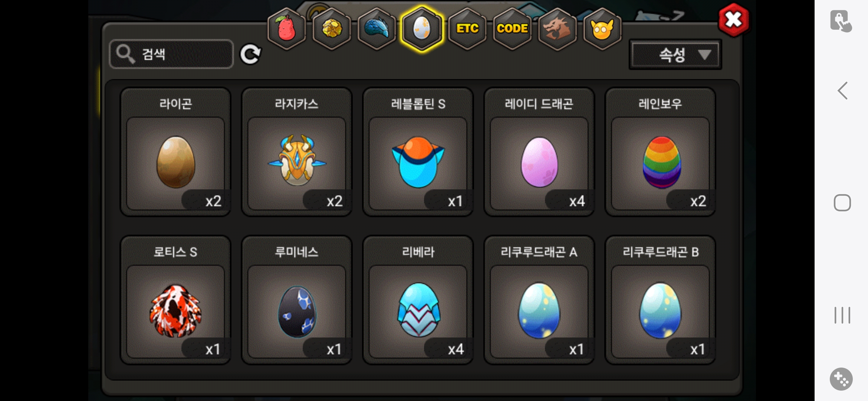
Task: Select the egg category tab
Action: [422, 29]
